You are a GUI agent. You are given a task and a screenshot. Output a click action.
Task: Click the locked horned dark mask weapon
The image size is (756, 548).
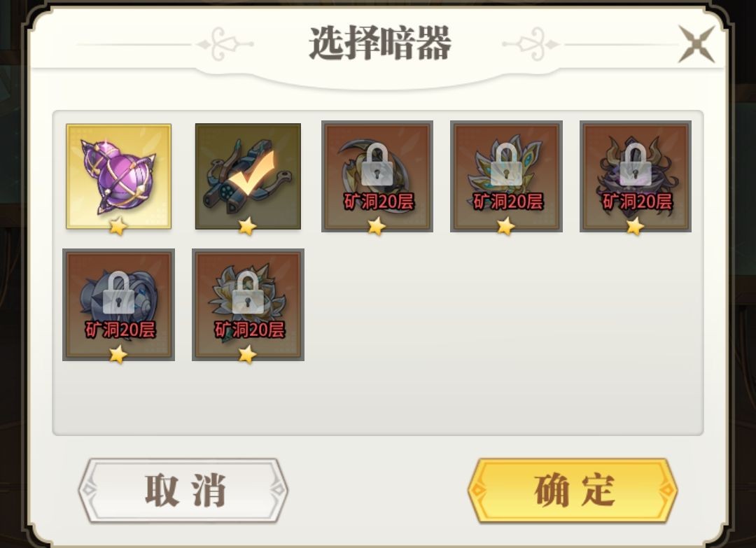tap(636, 176)
